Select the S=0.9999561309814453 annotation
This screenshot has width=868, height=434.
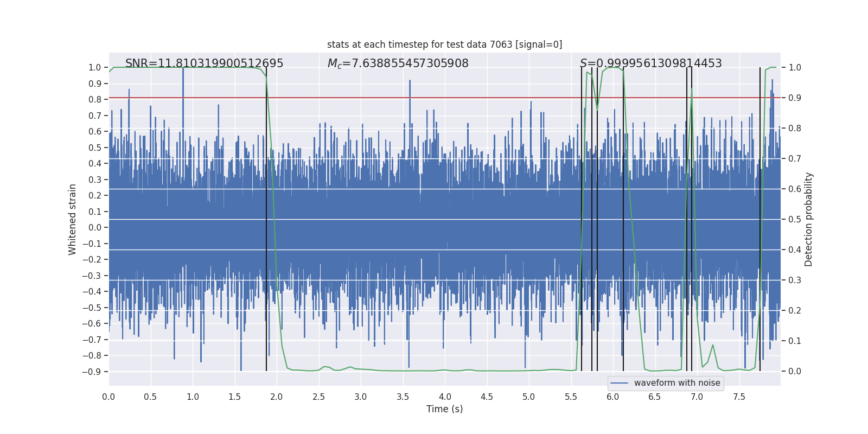[651, 63]
